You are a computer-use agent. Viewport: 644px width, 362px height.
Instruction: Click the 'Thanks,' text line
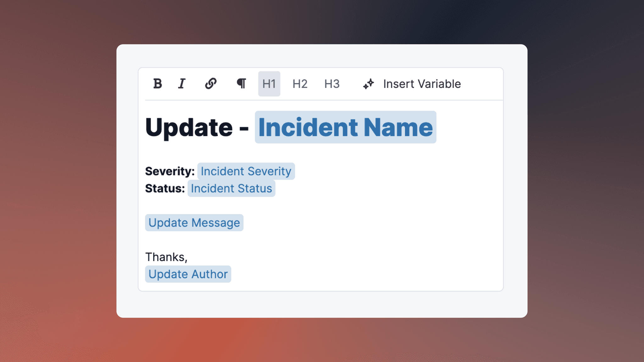[x=166, y=257]
